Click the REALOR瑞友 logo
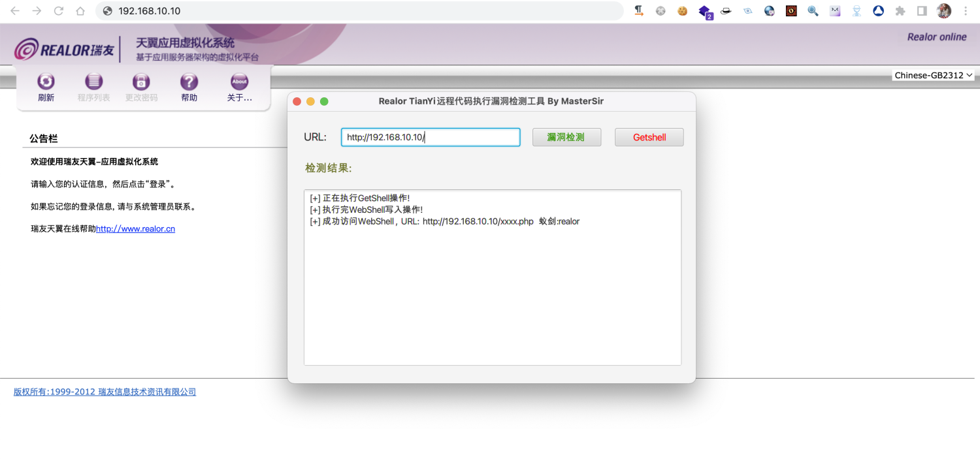The image size is (980, 459). 64,50
